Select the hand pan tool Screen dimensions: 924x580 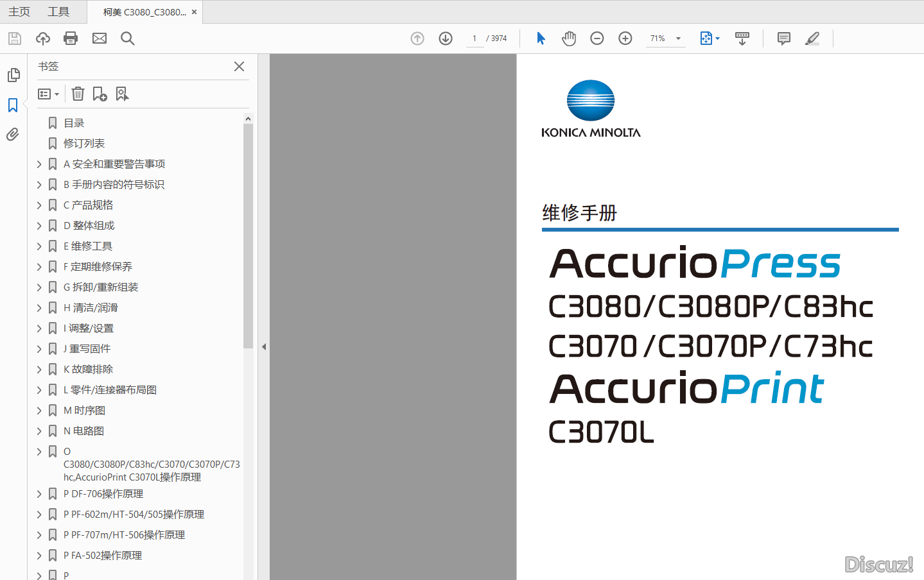coord(568,38)
